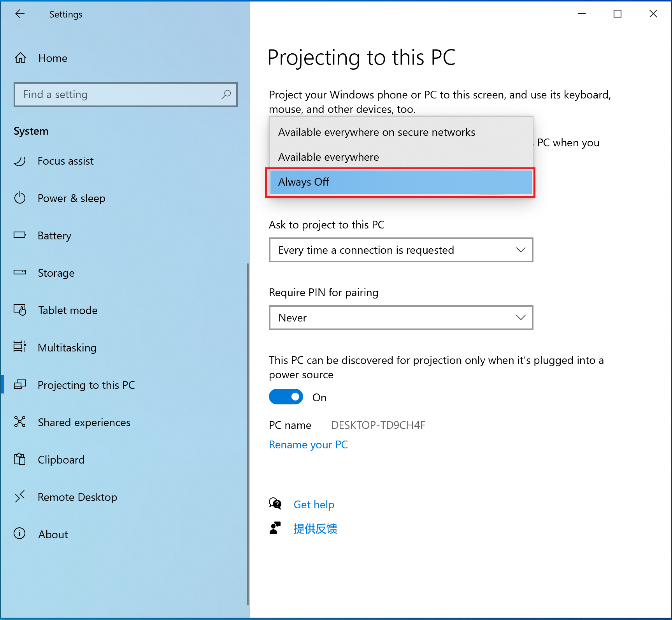The width and height of the screenshot is (672, 620).
Task: Click the search magnifier icon
Action: 226,95
